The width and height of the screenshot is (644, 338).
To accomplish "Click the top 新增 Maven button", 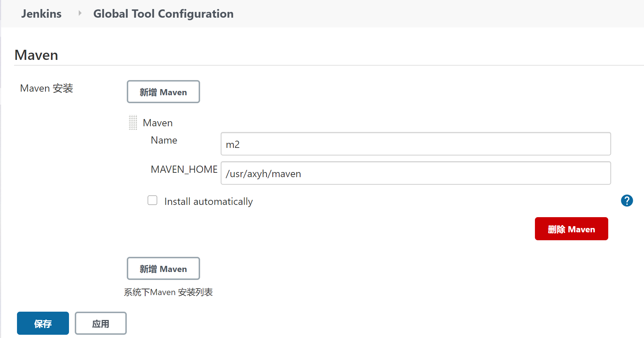I will point(163,92).
